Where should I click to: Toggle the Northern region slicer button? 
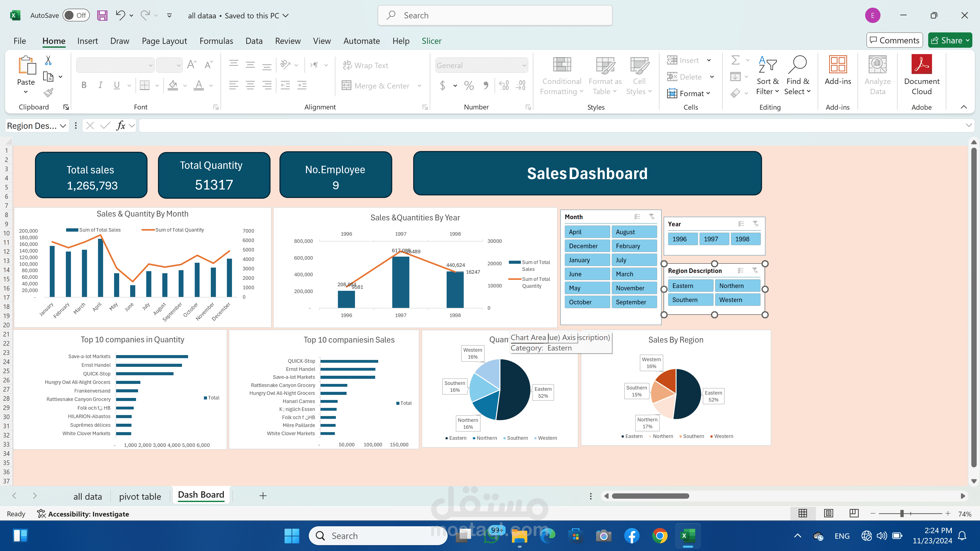[737, 286]
